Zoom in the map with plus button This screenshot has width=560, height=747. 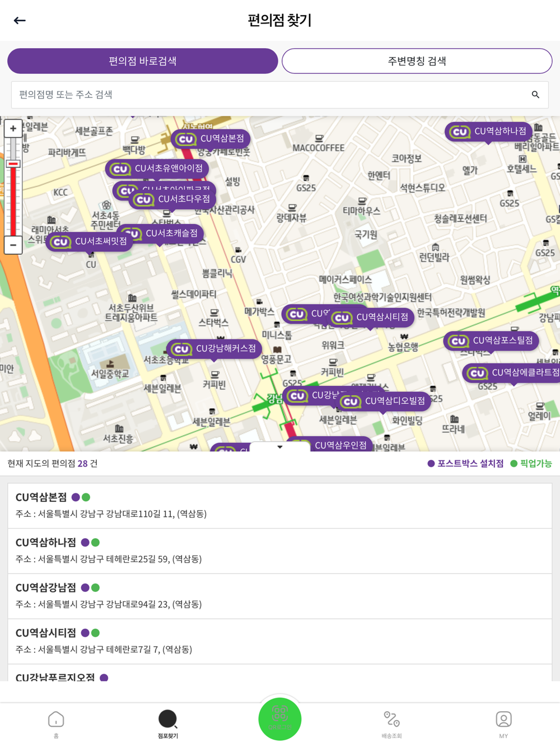point(13,128)
